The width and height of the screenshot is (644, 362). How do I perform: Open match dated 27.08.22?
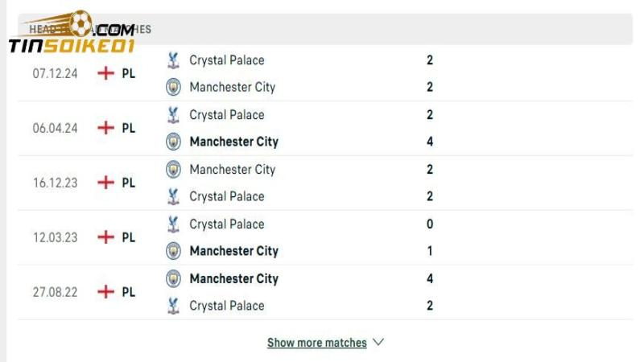[x=56, y=292]
